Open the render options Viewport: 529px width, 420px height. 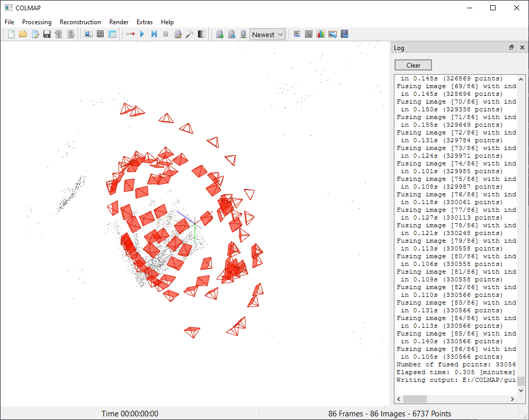click(201, 33)
